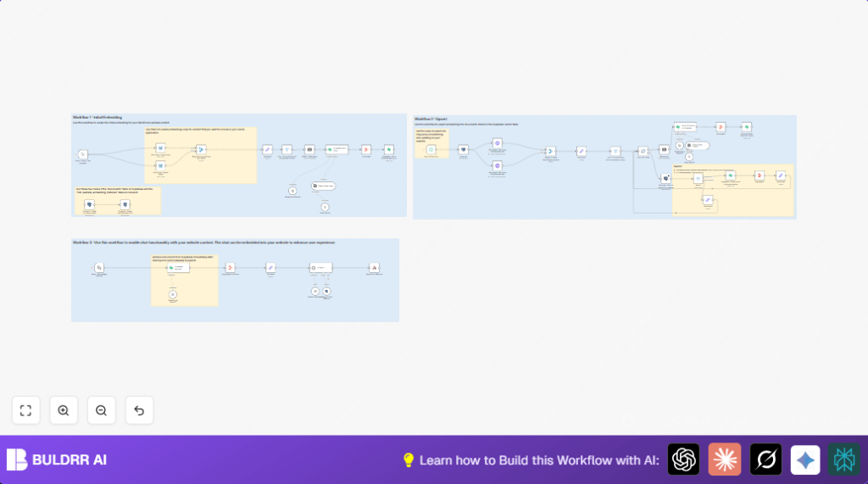This screenshot has width=868, height=484.
Task: Reset the canvas view with undo arrow
Action: click(139, 410)
